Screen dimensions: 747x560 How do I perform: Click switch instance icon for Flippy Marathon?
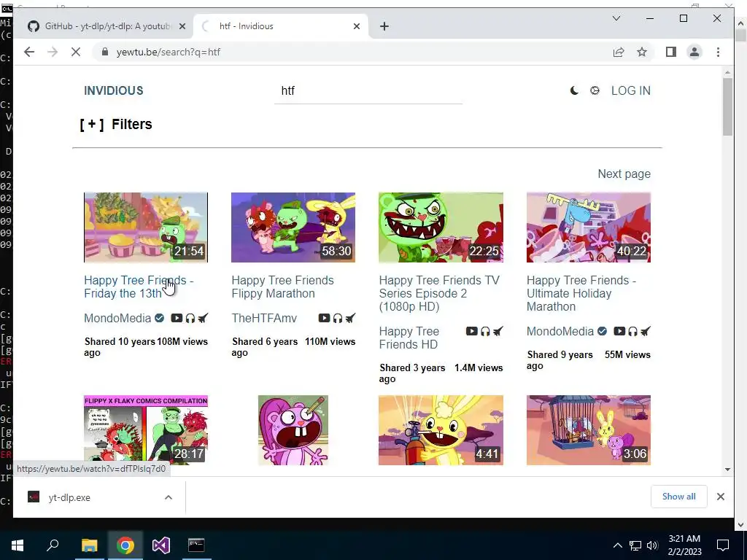[x=351, y=318]
